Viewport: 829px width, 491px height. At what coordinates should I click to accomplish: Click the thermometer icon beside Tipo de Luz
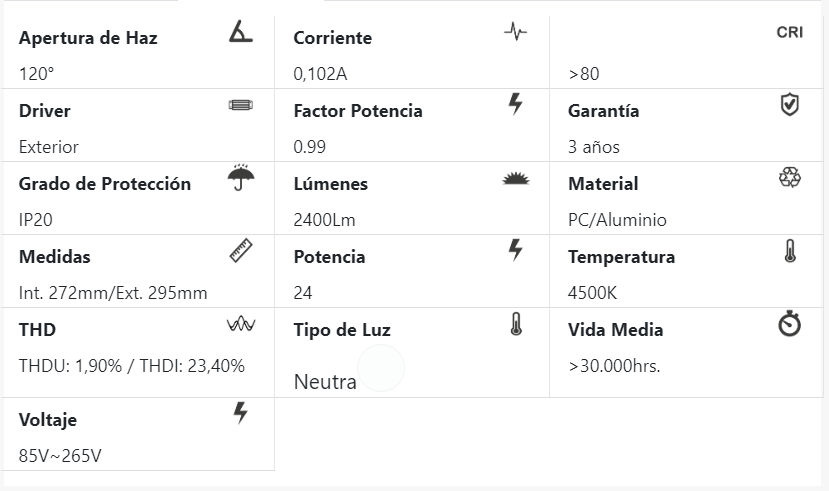click(516, 323)
